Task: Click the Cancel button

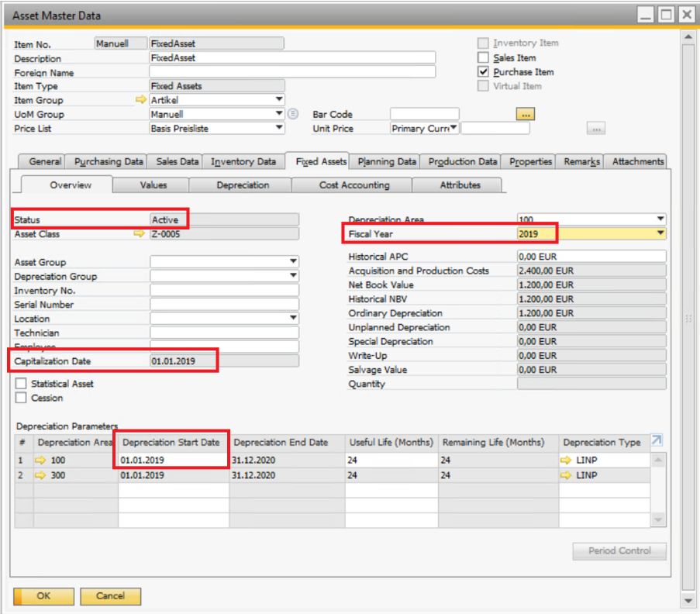Action: (x=110, y=596)
